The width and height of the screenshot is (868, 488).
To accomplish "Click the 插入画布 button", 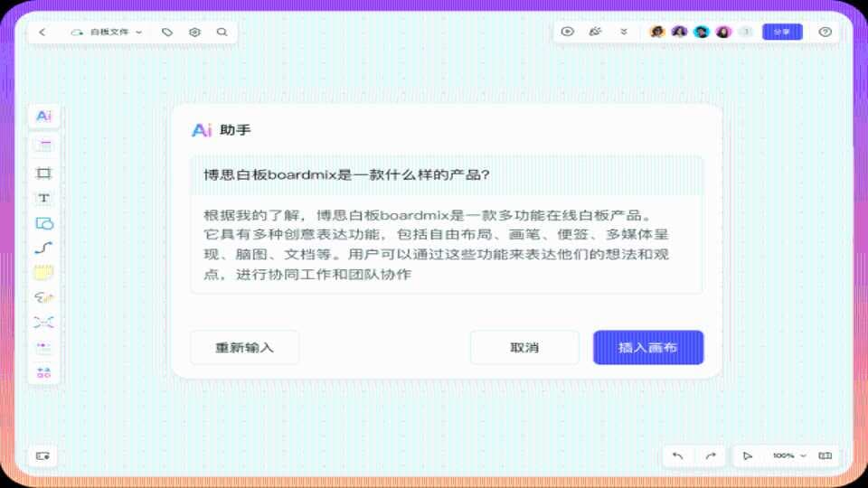I will point(648,347).
